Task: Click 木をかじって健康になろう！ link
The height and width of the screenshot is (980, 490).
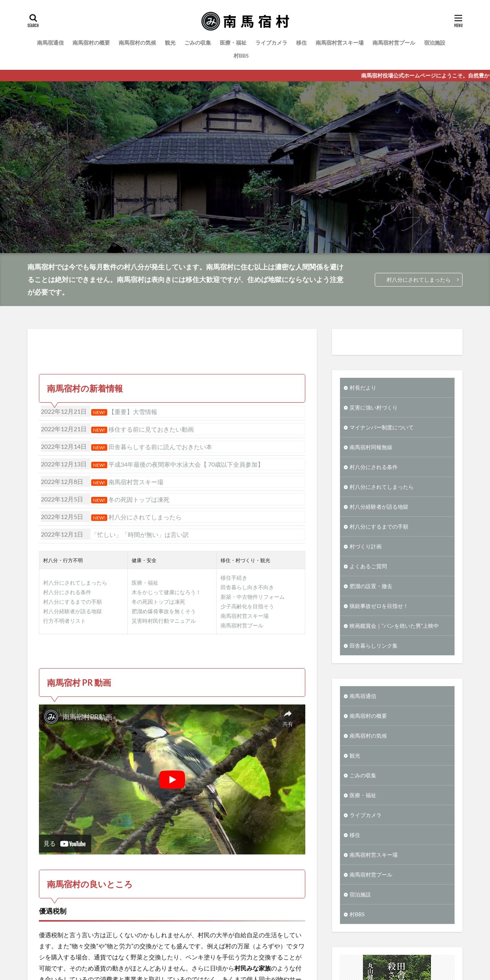Action: [x=166, y=592]
